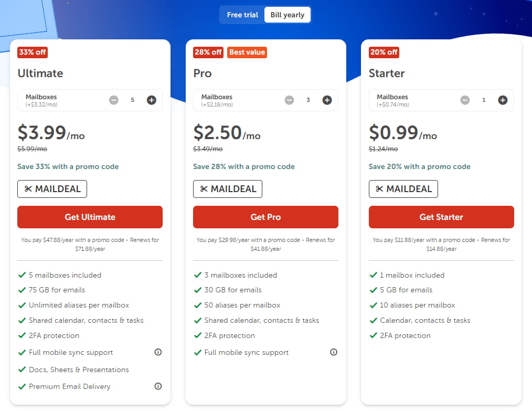This screenshot has height=411, width=532.
Task: Decrease Ultimate plan mailboxes using minus icon
Action: point(114,100)
